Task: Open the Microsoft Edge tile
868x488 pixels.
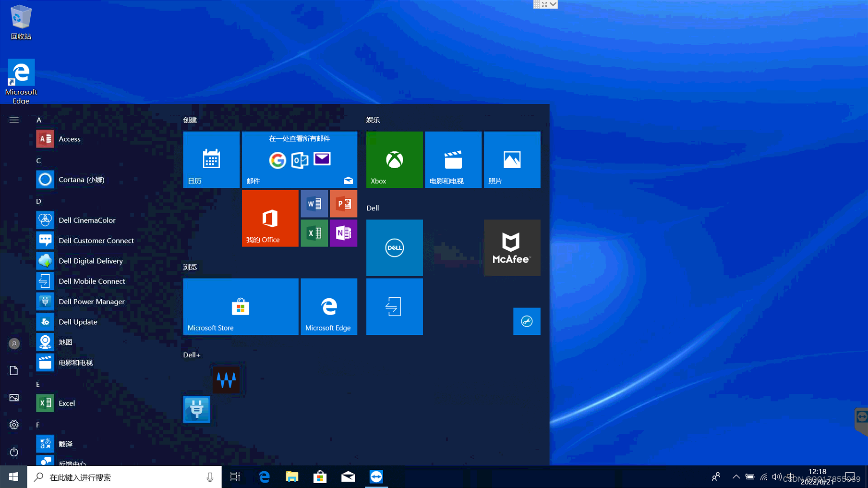Action: point(329,306)
